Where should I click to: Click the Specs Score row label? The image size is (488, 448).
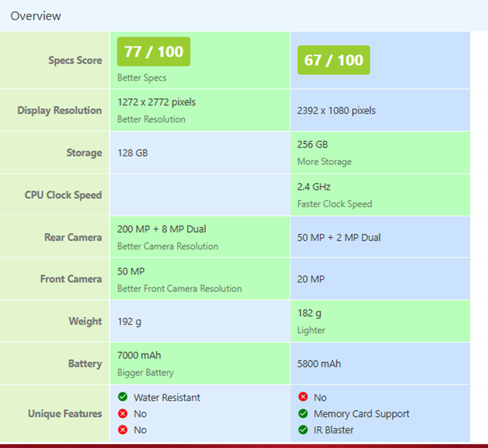click(x=75, y=60)
